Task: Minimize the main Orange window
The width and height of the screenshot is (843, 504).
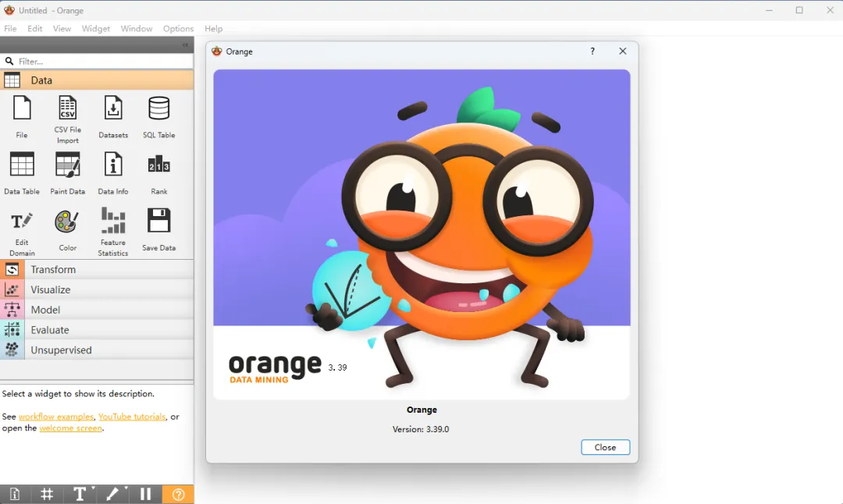Action: click(770, 10)
